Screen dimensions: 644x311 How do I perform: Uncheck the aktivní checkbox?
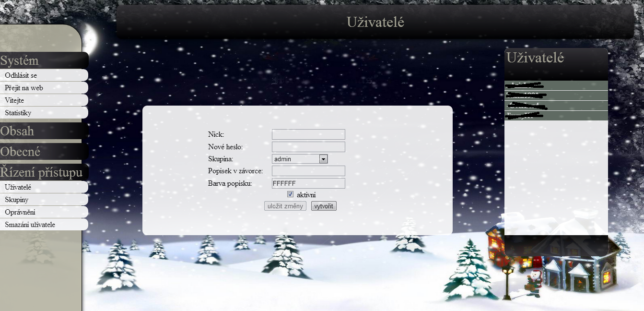(x=290, y=194)
